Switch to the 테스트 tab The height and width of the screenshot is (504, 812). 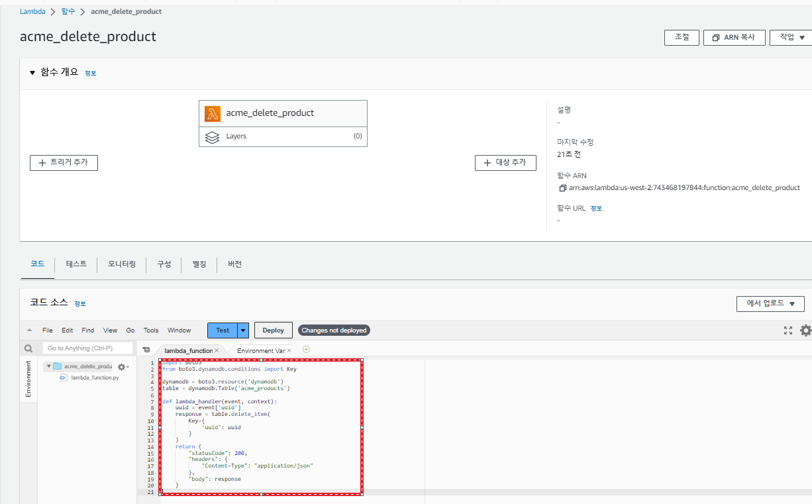pyautogui.click(x=76, y=264)
